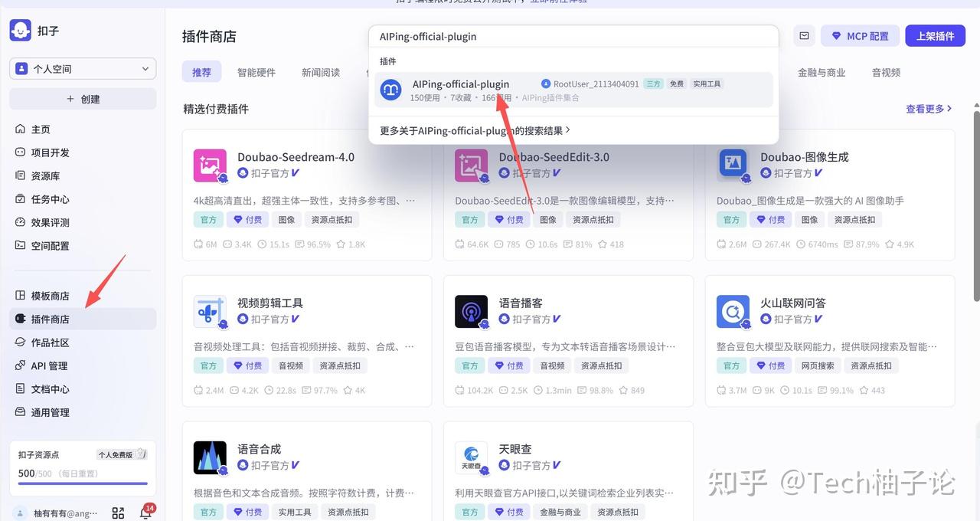Switch to the 新闻阅读 tab
The width and height of the screenshot is (980, 521).
coord(320,72)
